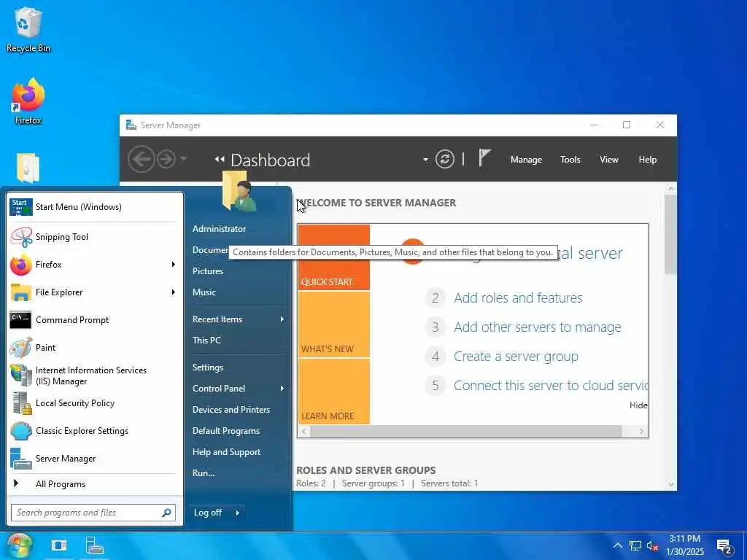Launch Firefox from the desktop shortcut
747x560 pixels.
[x=28, y=101]
